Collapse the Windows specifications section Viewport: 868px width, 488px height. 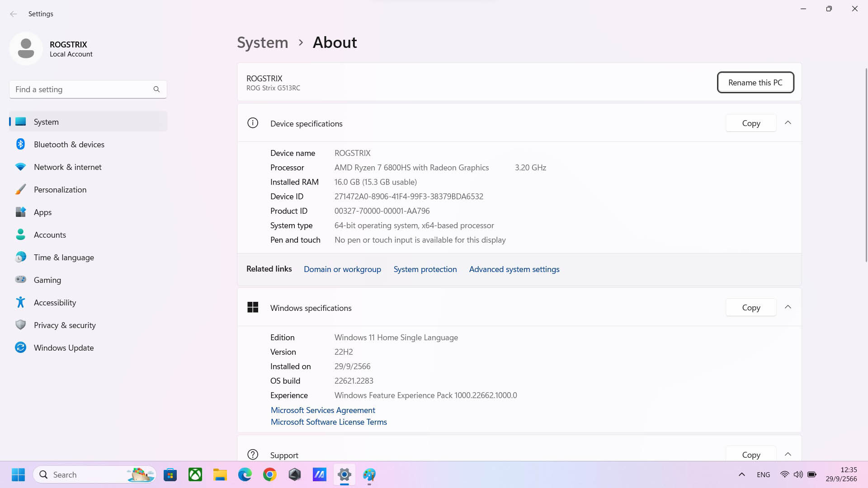(x=788, y=307)
